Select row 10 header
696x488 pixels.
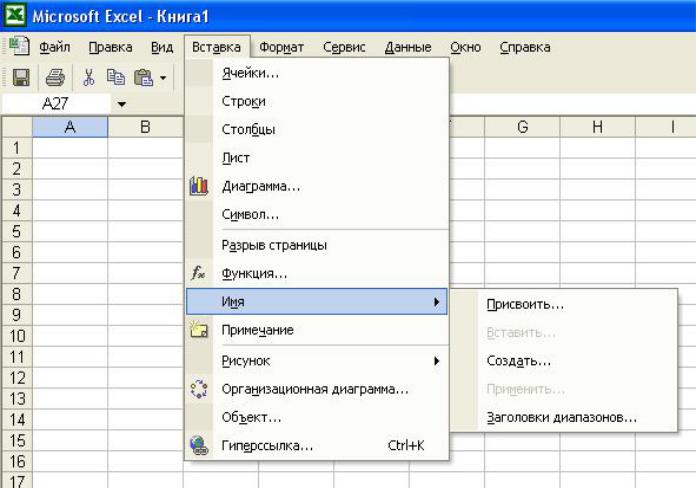(17, 336)
